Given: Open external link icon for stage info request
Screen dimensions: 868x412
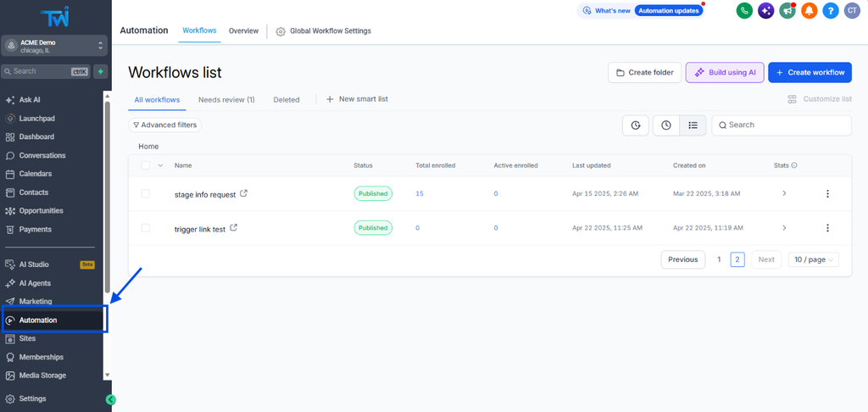Looking at the screenshot, I should tap(243, 194).
